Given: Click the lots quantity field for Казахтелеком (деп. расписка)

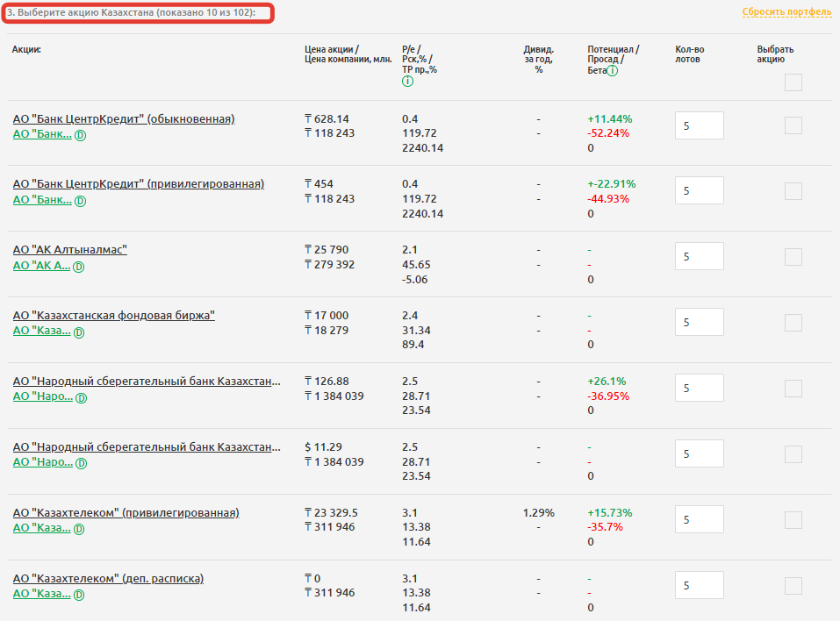Looking at the screenshot, I should [699, 585].
